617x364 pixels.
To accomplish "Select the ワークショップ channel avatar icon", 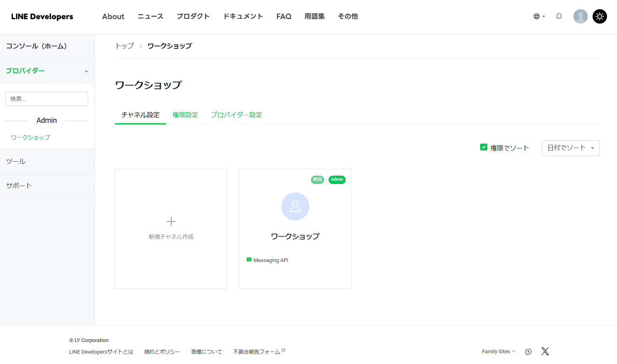I will pyautogui.click(x=295, y=206).
